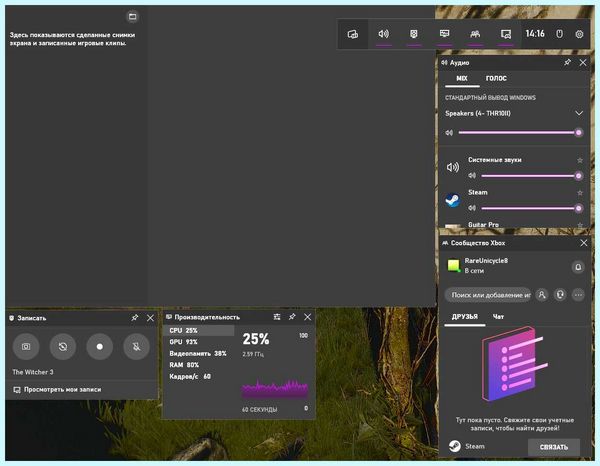Pin the Аудио widget
The image size is (600, 466).
pos(567,62)
